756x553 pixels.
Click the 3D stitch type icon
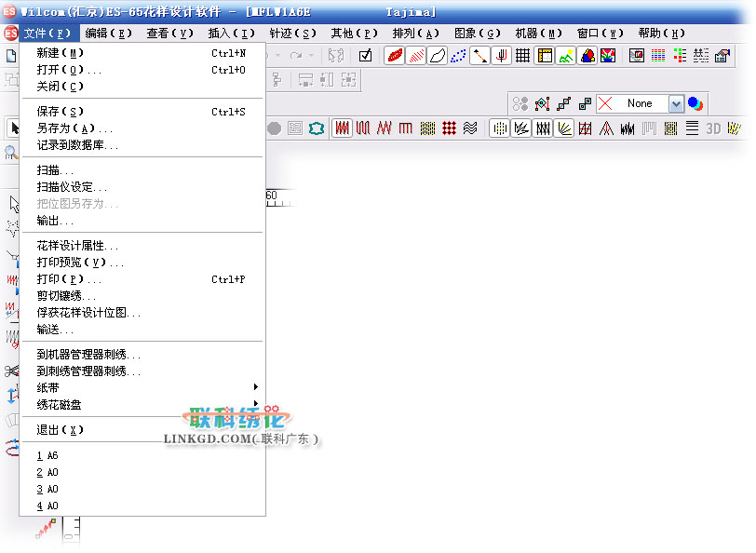(x=713, y=128)
